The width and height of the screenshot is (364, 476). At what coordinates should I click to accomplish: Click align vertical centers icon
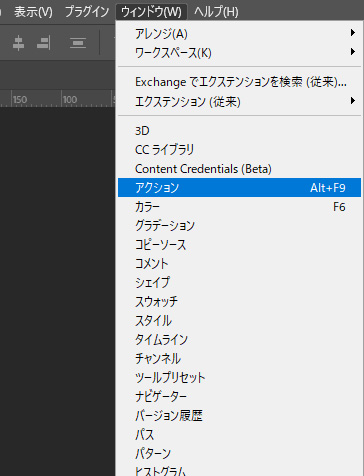point(18,43)
